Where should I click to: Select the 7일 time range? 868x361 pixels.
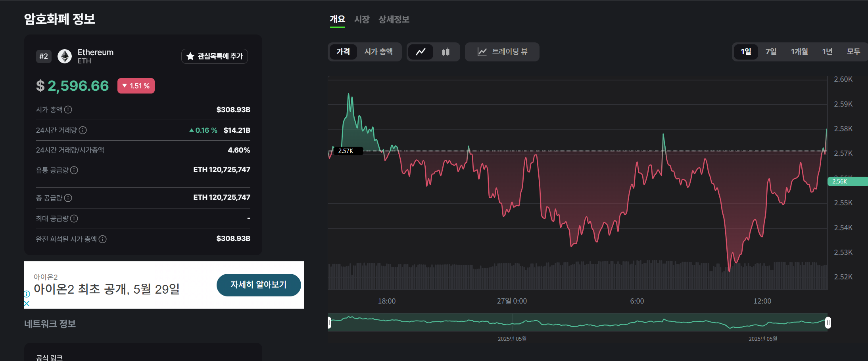click(x=771, y=52)
